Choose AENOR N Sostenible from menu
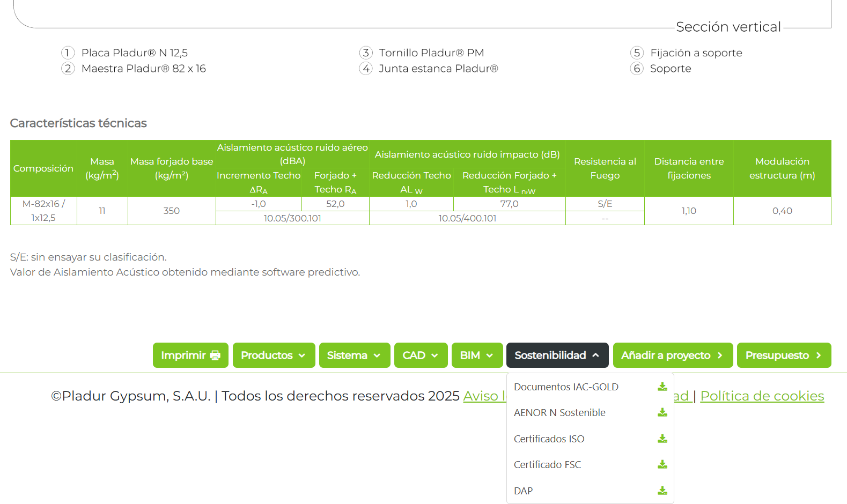Image resolution: width=847 pixels, height=504 pixels. coord(559,413)
